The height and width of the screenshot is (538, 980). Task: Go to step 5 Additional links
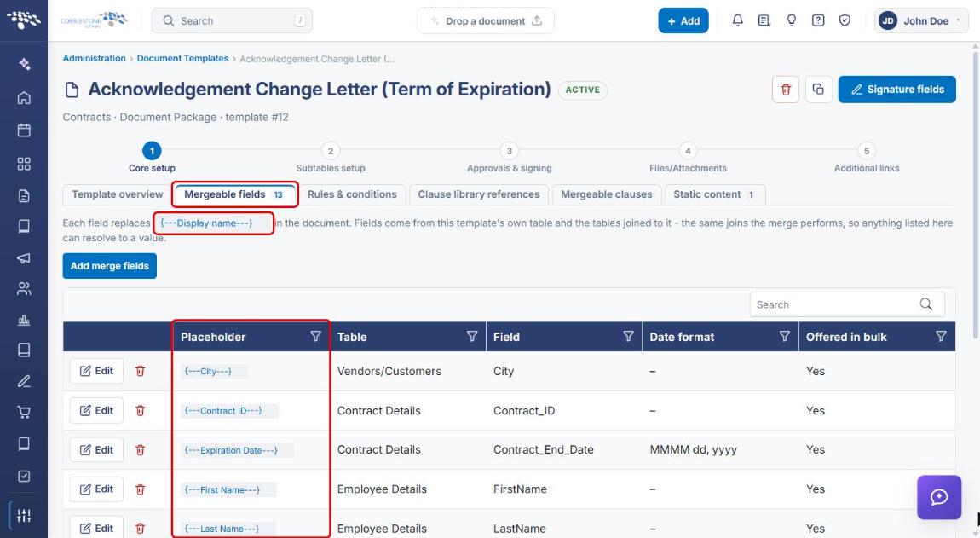[x=867, y=158]
